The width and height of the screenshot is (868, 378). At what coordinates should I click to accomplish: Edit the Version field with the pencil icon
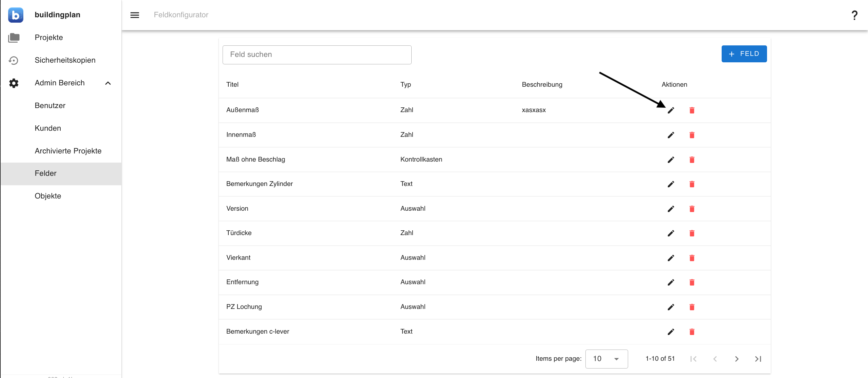671,209
